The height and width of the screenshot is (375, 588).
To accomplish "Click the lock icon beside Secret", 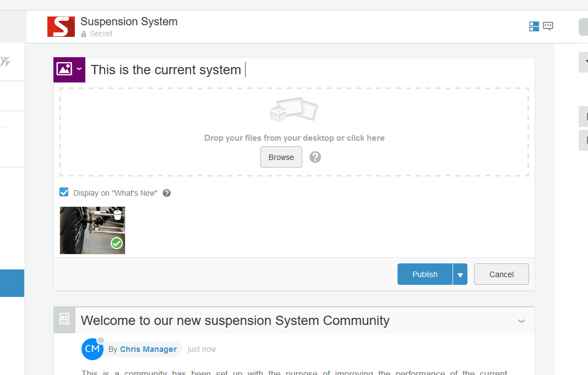I will pos(84,34).
